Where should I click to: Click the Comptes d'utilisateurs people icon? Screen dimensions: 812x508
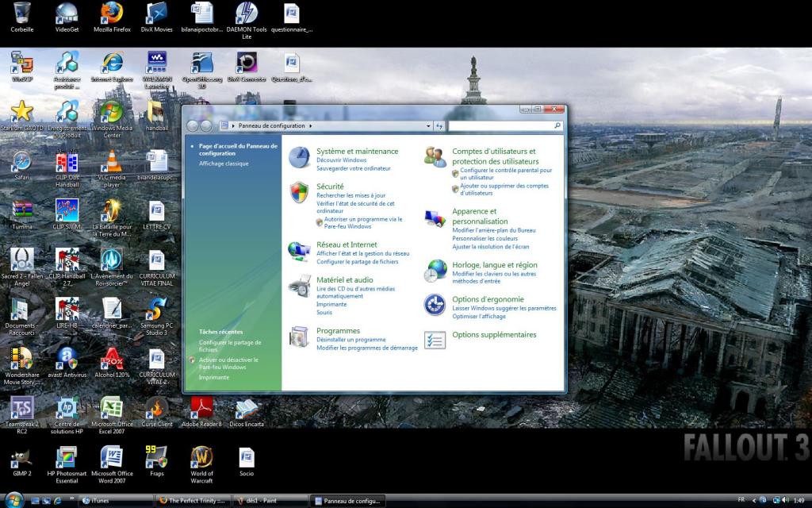[435, 157]
